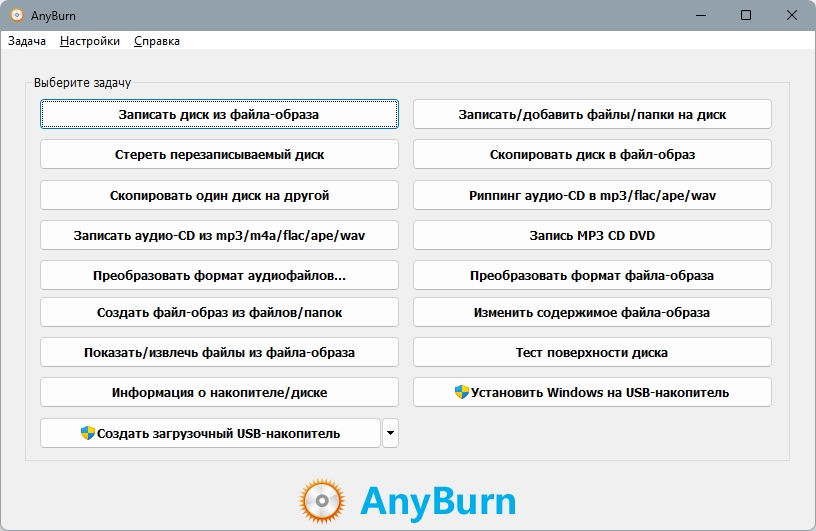
Task: Choose Создать файл-образ из файлов/папок
Action: 219,312
